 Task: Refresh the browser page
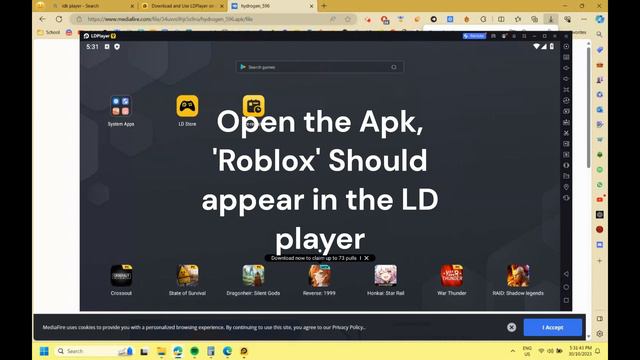coord(59,19)
